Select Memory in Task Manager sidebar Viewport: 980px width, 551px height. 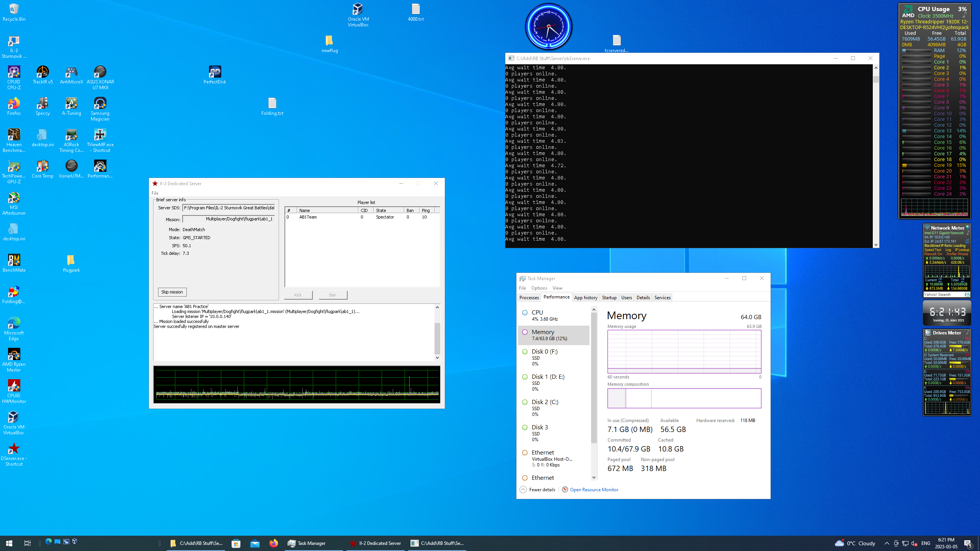pyautogui.click(x=554, y=335)
